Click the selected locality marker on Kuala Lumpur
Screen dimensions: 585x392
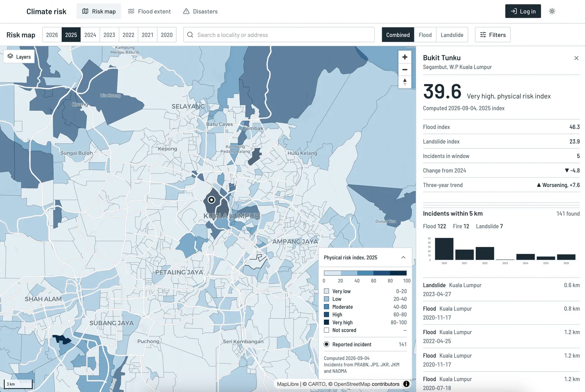pos(211,200)
